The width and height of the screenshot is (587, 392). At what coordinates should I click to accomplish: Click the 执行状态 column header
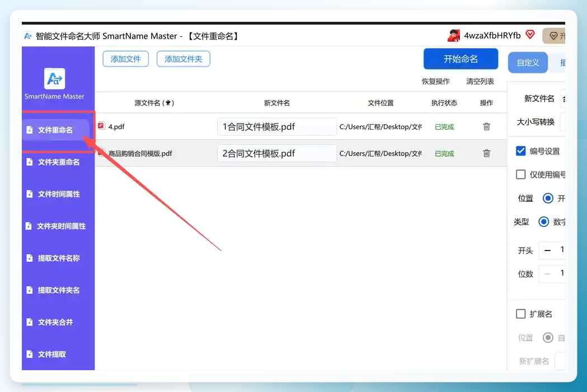point(444,103)
